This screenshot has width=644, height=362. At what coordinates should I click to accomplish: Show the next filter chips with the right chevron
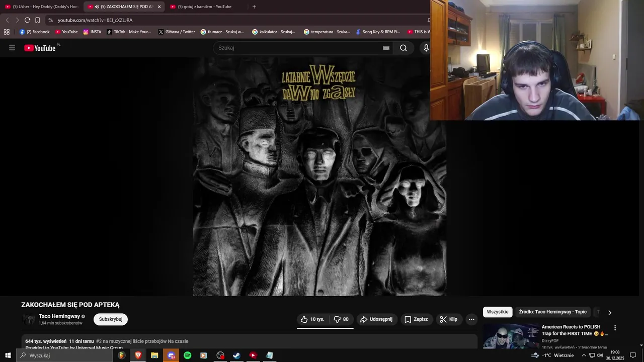[610, 312]
